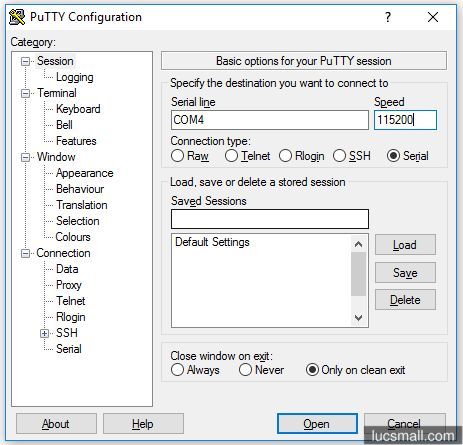Open the Telnet category in tree
The image size is (463, 445).
tap(71, 301)
